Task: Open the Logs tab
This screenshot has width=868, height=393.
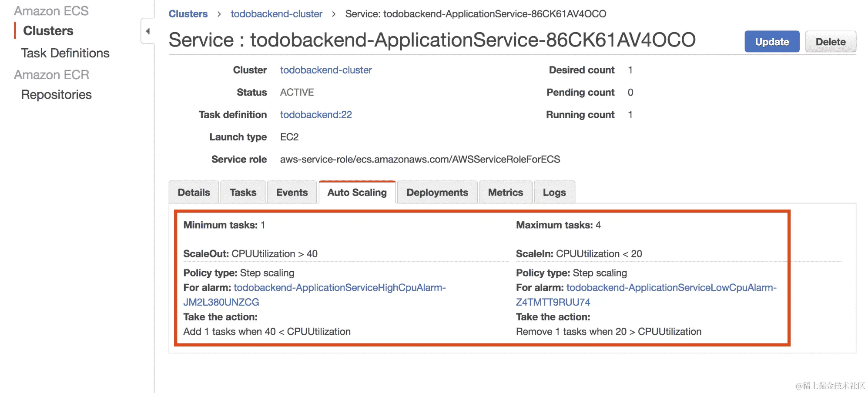Action: tap(554, 193)
